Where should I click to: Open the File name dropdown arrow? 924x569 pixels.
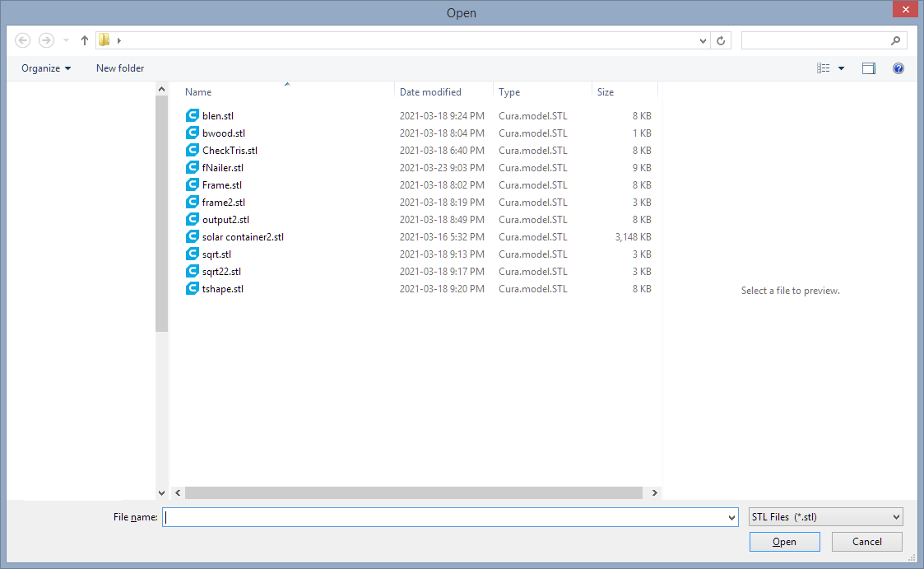[731, 518]
